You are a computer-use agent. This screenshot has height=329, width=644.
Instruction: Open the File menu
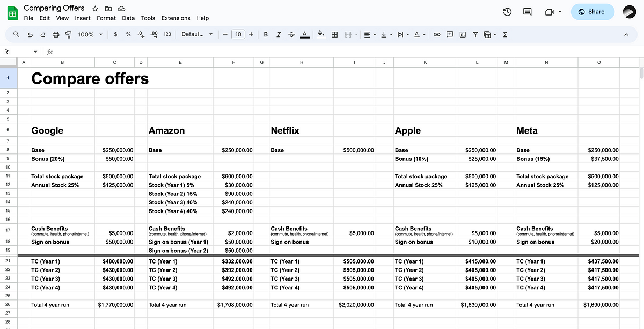click(28, 18)
